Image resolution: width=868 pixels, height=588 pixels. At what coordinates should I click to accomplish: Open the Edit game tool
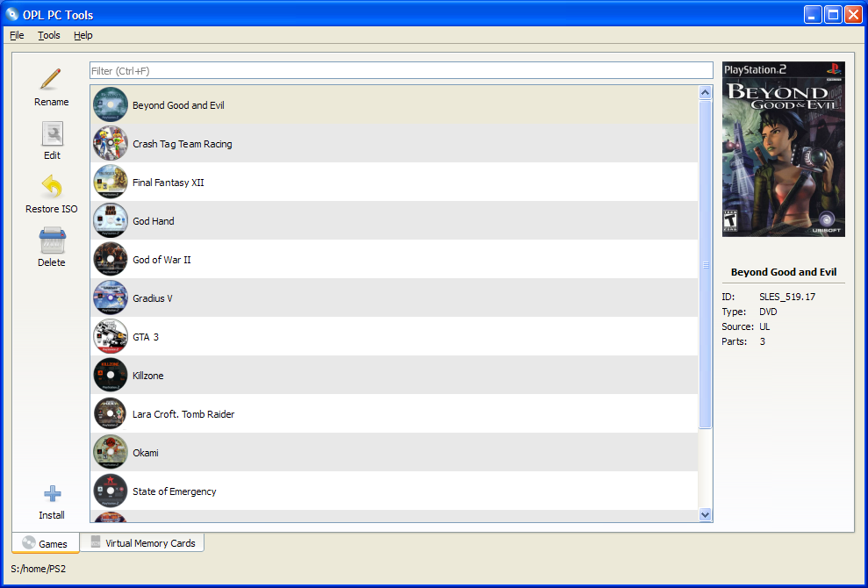point(52,141)
